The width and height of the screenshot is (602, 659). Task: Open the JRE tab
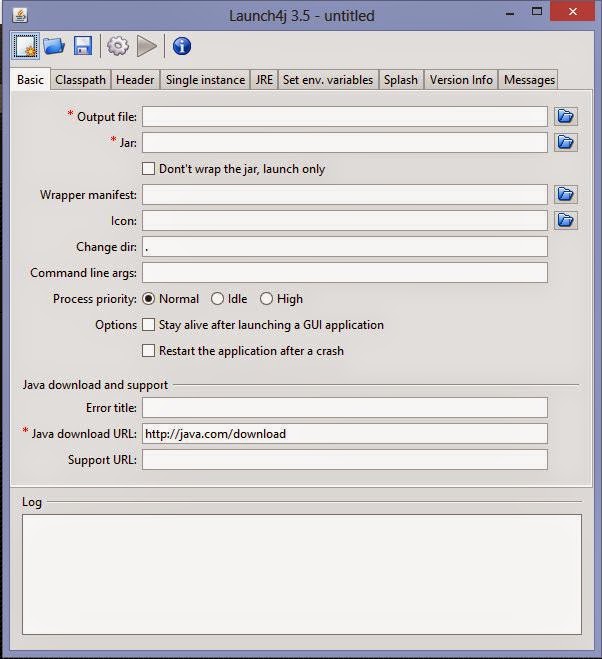(x=264, y=79)
